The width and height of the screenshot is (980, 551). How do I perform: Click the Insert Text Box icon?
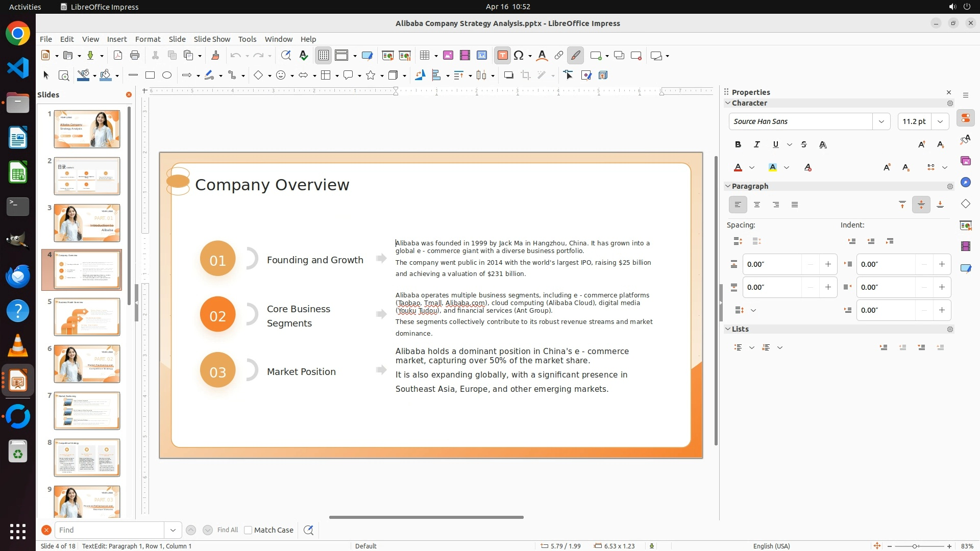click(502, 56)
